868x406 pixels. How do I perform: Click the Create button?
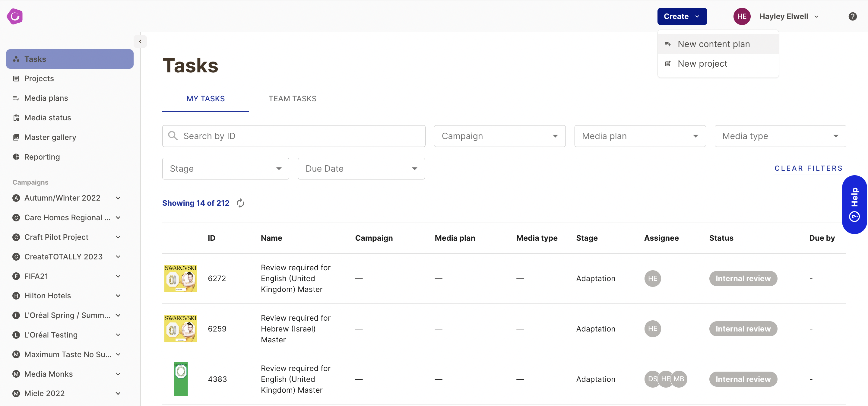point(682,17)
